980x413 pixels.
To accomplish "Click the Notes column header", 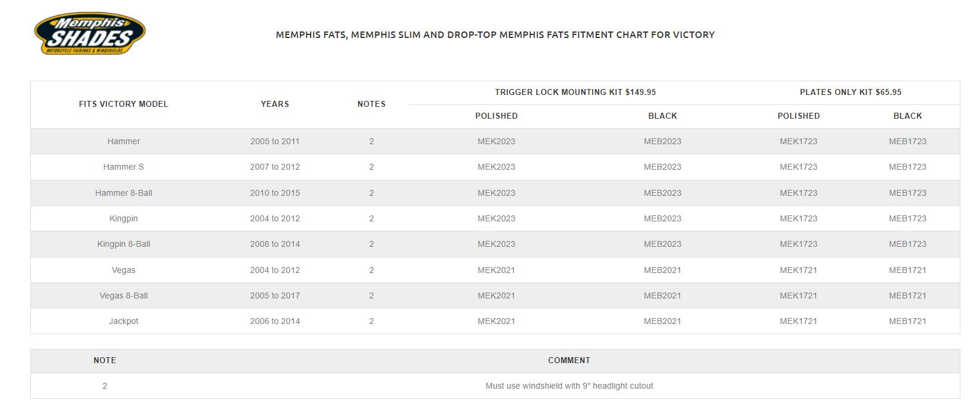I will (371, 104).
